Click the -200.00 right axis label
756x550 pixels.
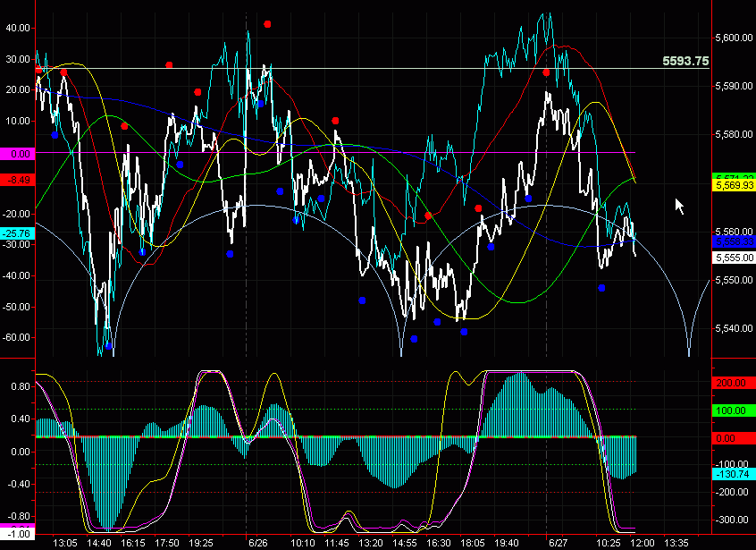(x=733, y=492)
